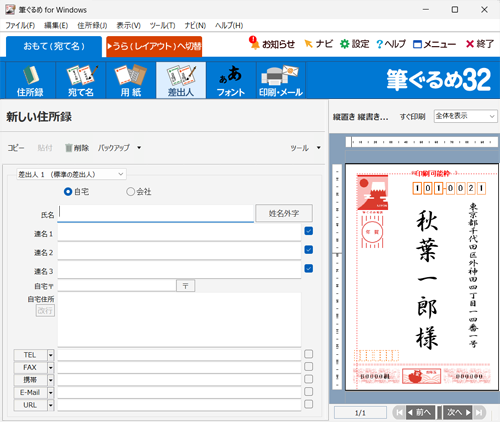Open the 住所録 address book tool
This screenshot has width=500, height=422.
click(30, 80)
